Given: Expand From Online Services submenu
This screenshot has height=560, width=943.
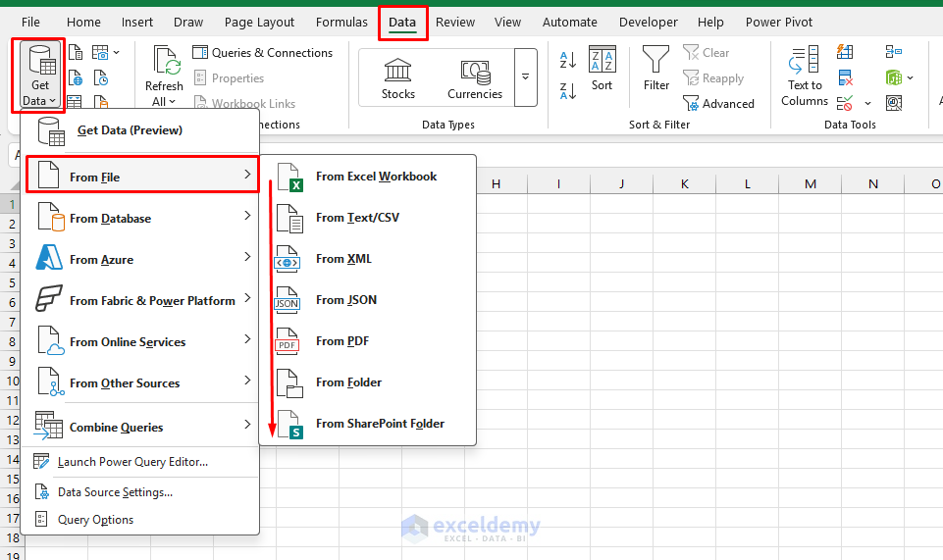Looking at the screenshot, I should pos(140,341).
